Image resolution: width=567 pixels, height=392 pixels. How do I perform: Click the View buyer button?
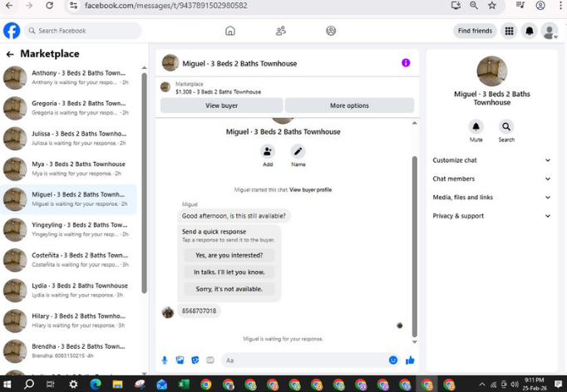tap(222, 105)
